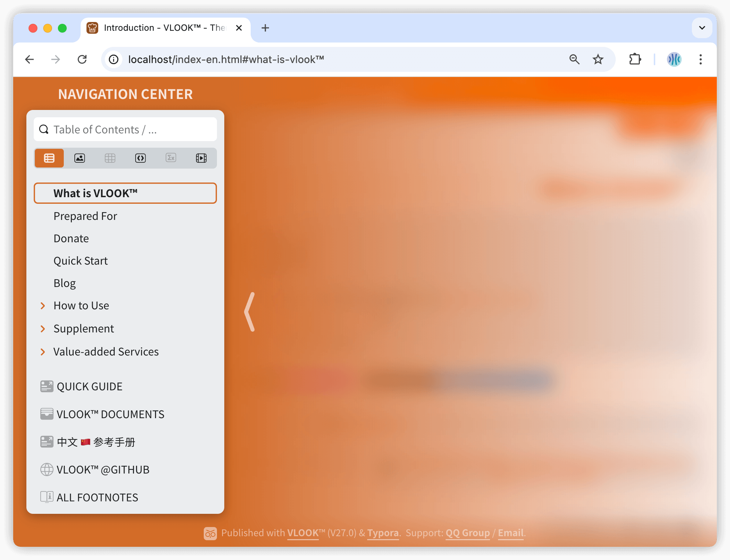Click the NAVIGATION CENTER heading

pos(125,94)
